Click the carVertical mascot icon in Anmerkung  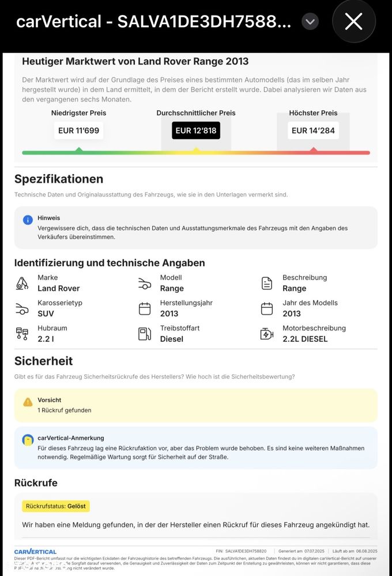[x=28, y=440]
